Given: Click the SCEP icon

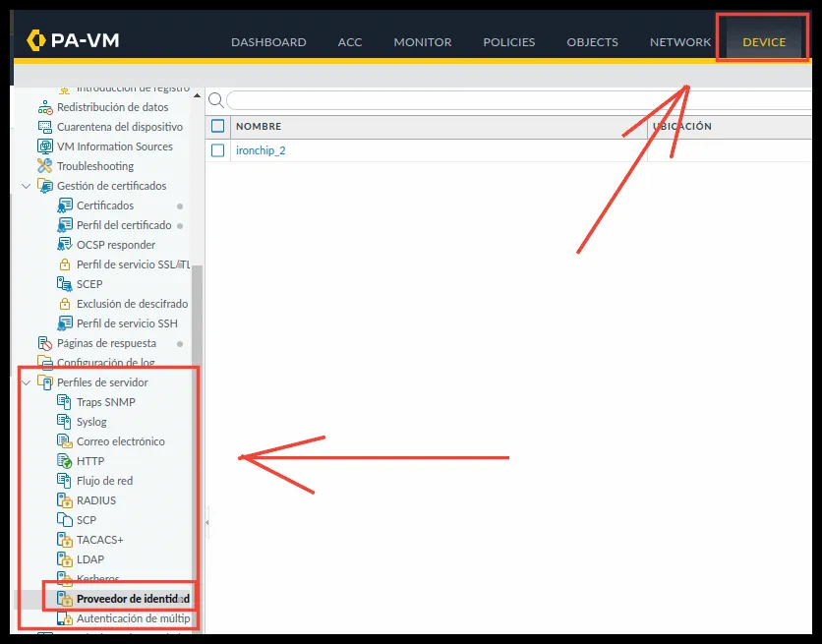Looking at the screenshot, I should click(65, 284).
